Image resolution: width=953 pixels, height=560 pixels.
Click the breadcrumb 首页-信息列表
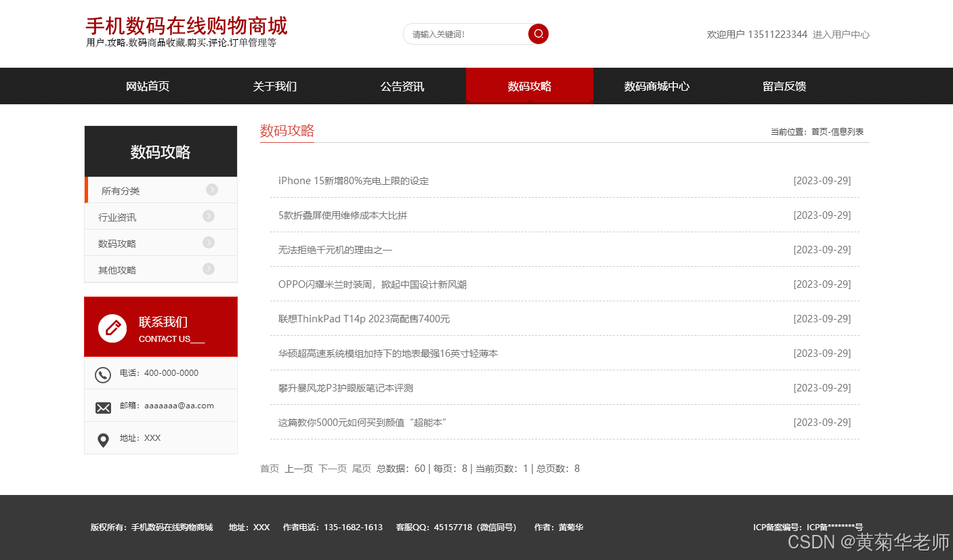pyautogui.click(x=838, y=132)
